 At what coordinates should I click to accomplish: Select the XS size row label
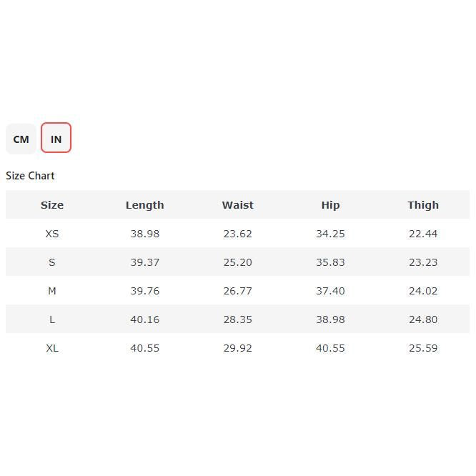(52, 234)
